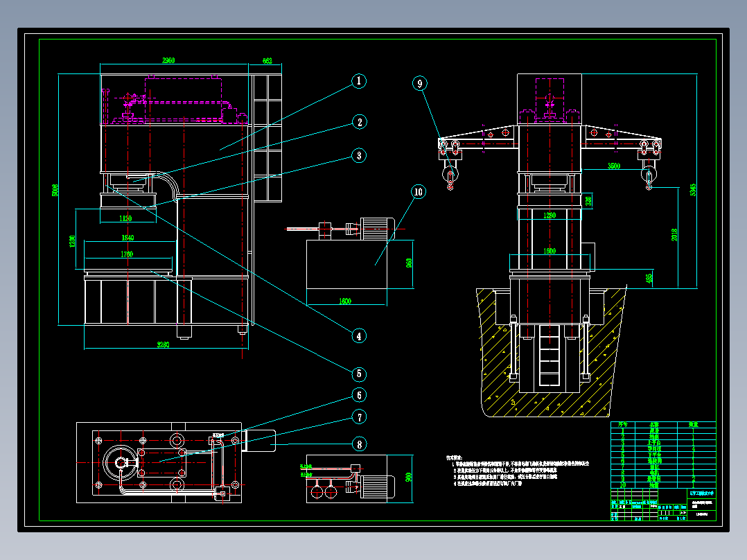Viewport: 747px width, 560px height.
Task: Select part balloon number 10
Action: (x=419, y=192)
